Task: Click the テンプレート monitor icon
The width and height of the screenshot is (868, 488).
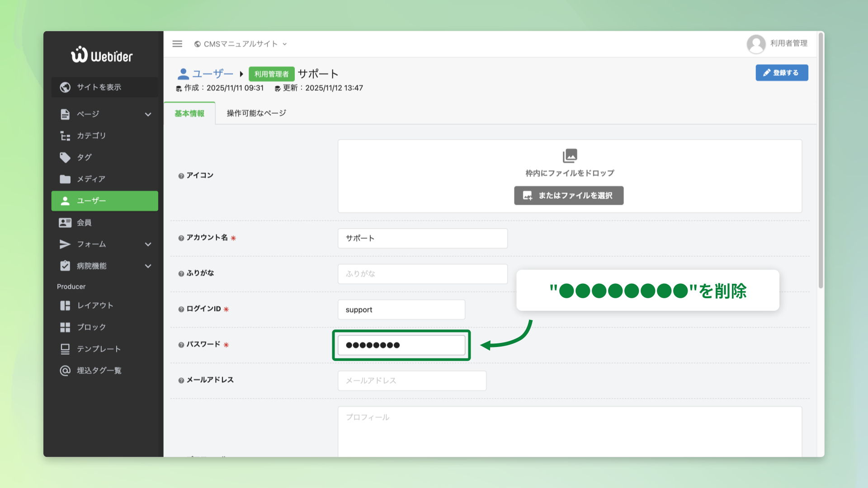Action: pos(65,349)
